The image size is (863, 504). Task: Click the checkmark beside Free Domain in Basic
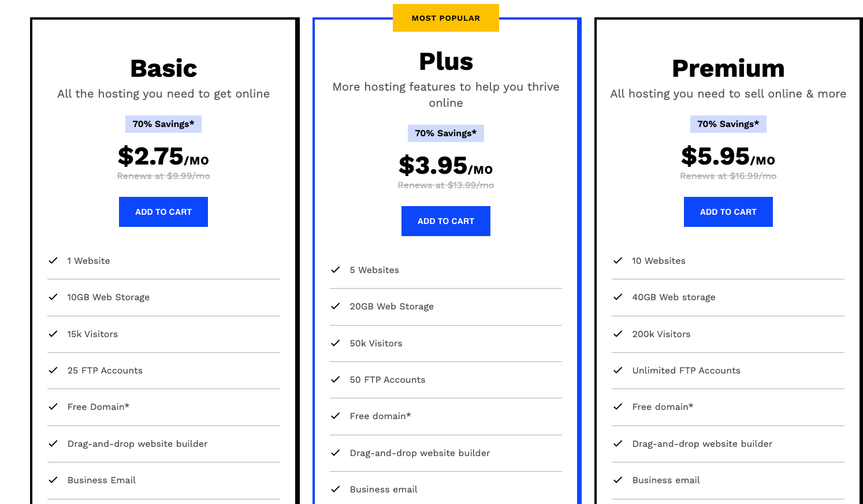click(x=53, y=406)
